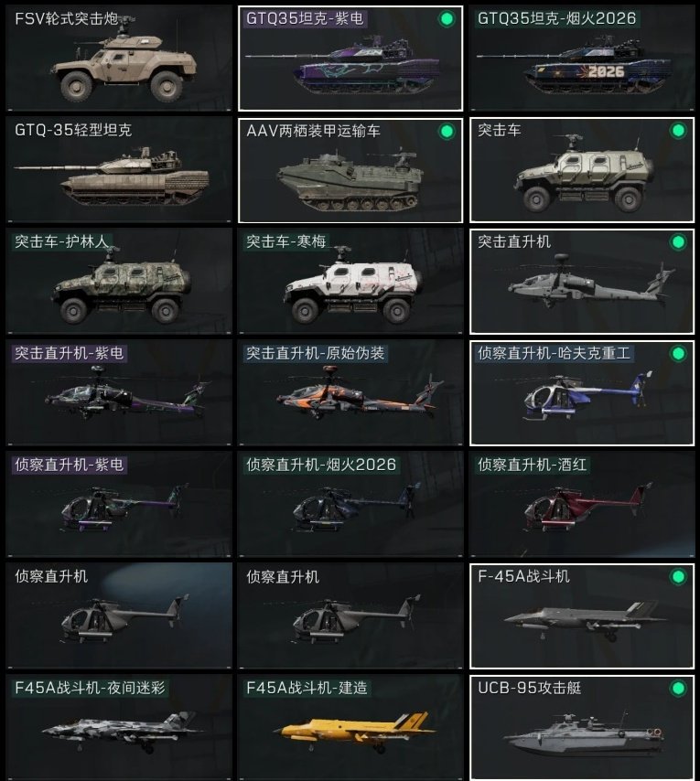The width and height of the screenshot is (700, 781).
Task: Choose the yellow F45A战斗机-建造 skin
Action: [x=350, y=727]
